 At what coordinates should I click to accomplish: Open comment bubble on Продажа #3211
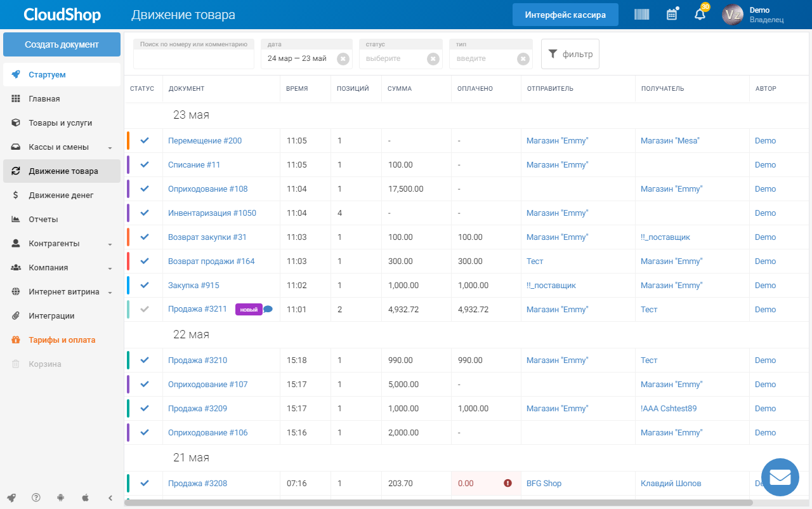point(268,309)
